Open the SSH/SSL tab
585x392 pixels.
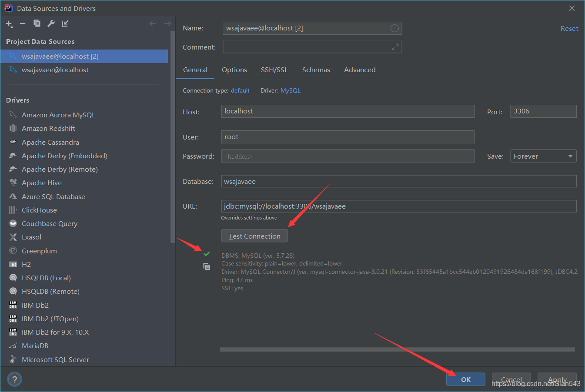coord(274,70)
